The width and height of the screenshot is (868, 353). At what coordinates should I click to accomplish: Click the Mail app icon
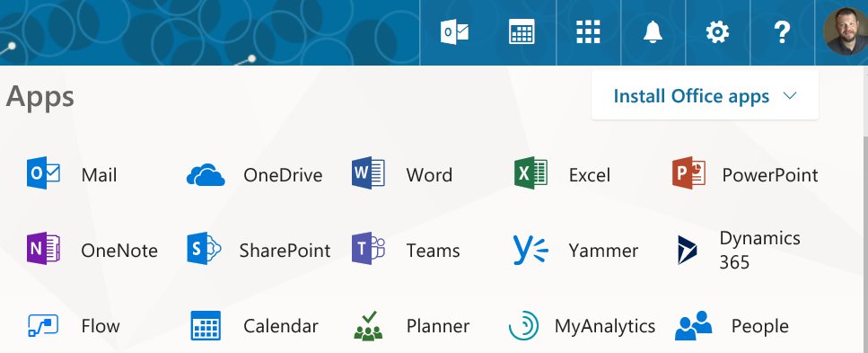coord(43,172)
